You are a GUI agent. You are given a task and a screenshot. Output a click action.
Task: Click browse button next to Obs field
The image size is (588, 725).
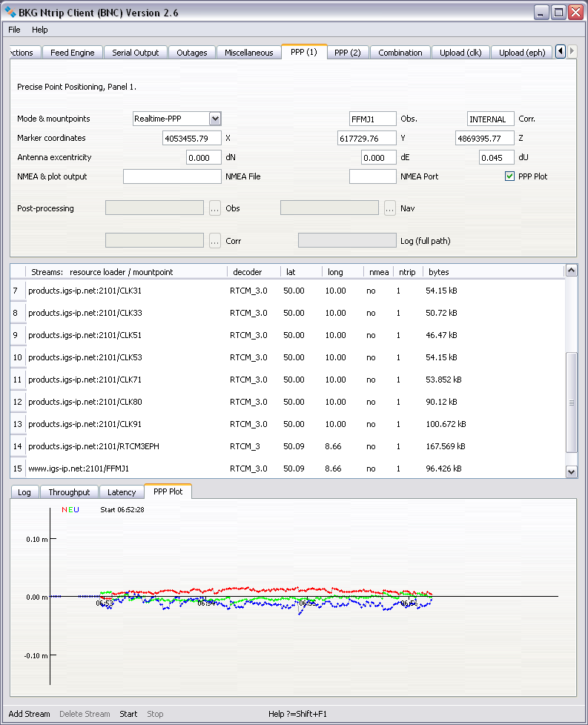coord(215,208)
